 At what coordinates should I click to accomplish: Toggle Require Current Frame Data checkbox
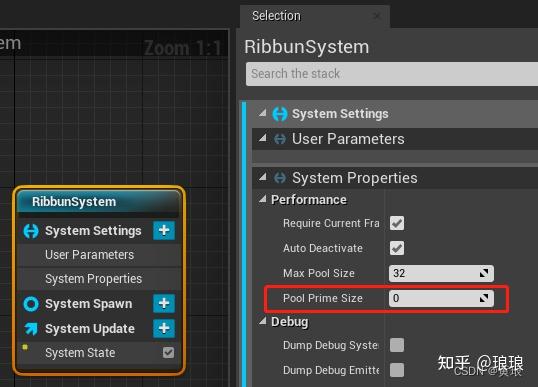click(x=397, y=223)
